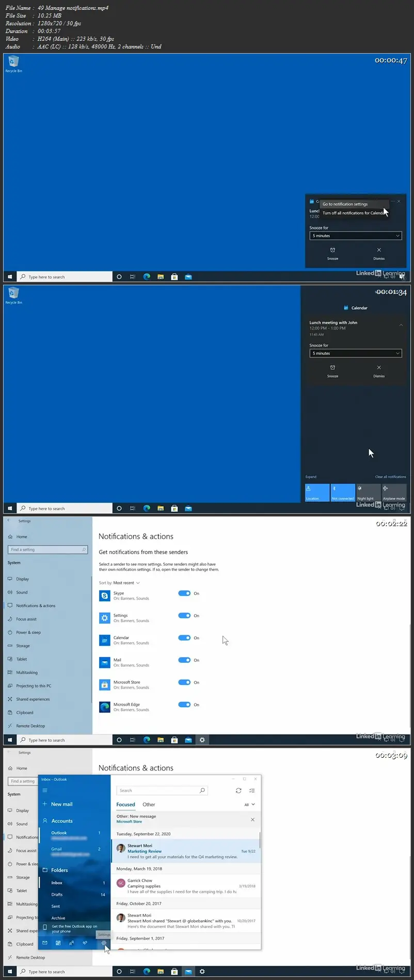The height and width of the screenshot is (980, 414).
Task: Click 'Find a setting' box in the 00:02:22 frame
Action: coord(49,550)
